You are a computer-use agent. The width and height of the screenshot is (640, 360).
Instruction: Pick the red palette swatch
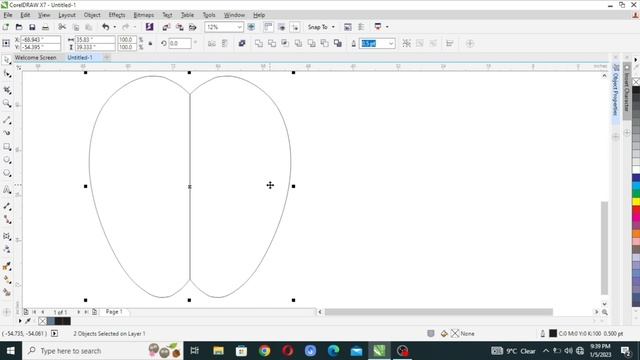(x=636, y=210)
